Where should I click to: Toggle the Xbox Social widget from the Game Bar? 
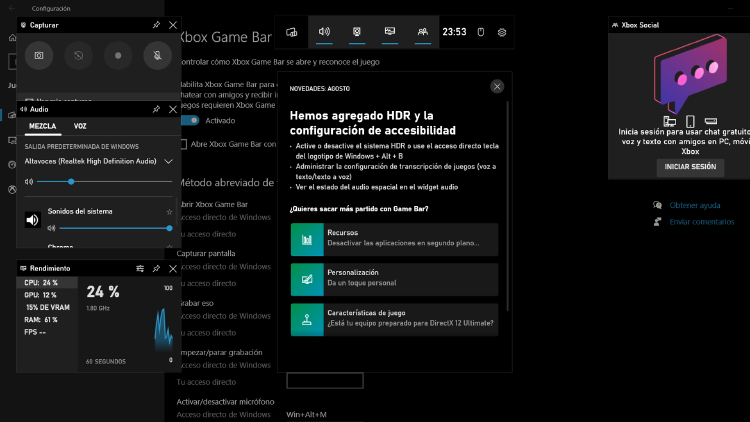coord(423,32)
